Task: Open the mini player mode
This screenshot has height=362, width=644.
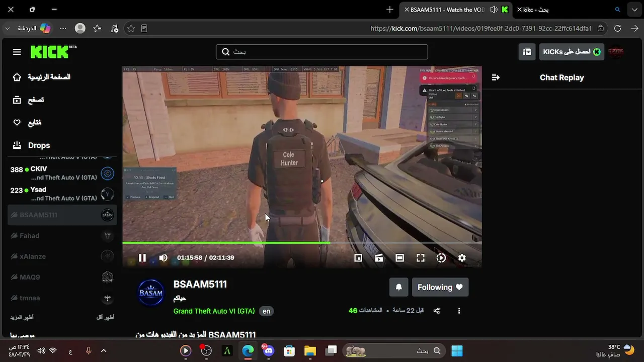Action: click(x=358, y=258)
